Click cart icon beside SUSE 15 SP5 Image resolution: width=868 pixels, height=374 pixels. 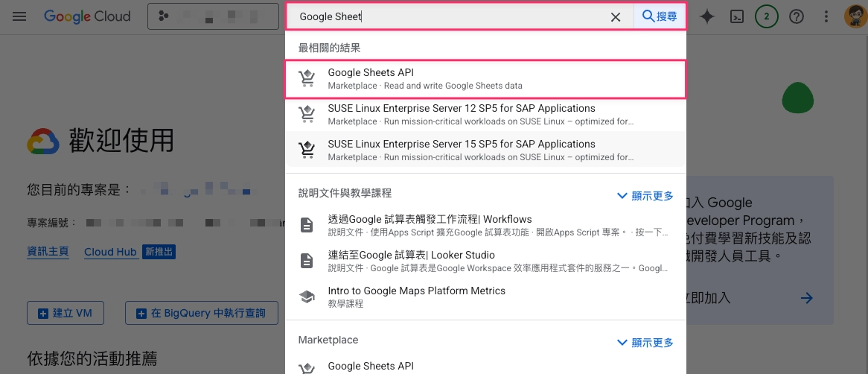[x=307, y=150]
